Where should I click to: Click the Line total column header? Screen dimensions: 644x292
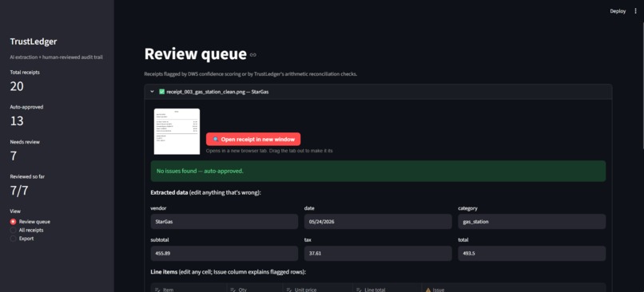pyautogui.click(x=387, y=289)
